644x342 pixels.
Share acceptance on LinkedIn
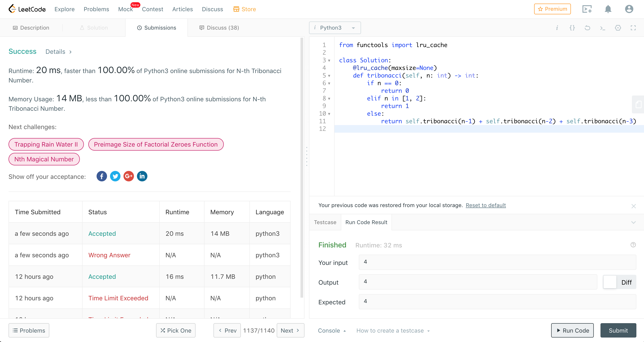(142, 176)
